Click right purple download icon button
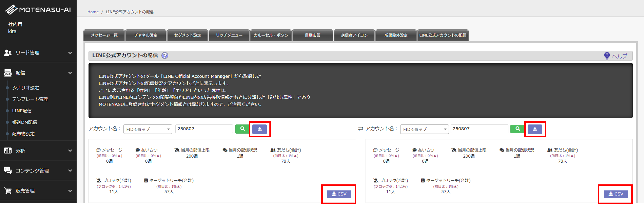644x204 pixels. coord(535,129)
